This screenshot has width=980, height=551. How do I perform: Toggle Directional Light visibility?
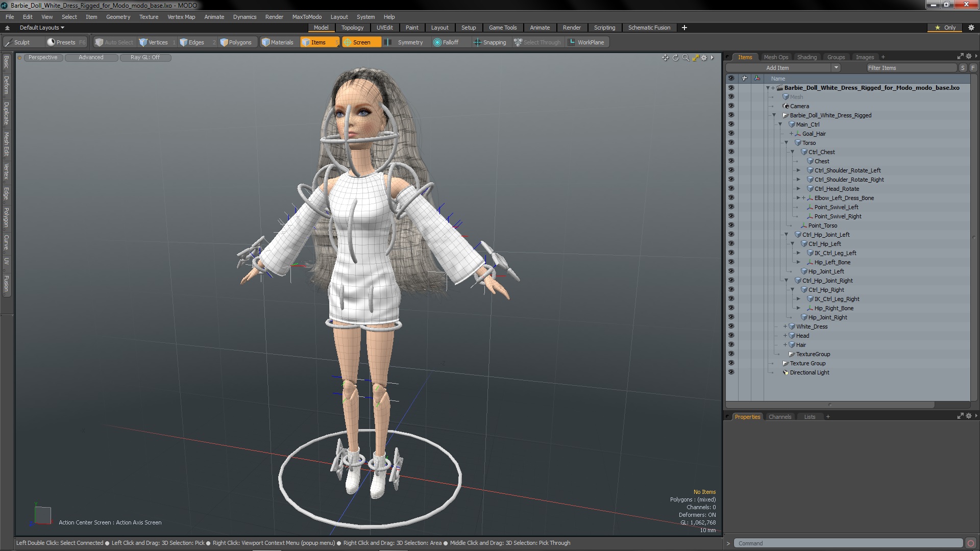(x=731, y=372)
